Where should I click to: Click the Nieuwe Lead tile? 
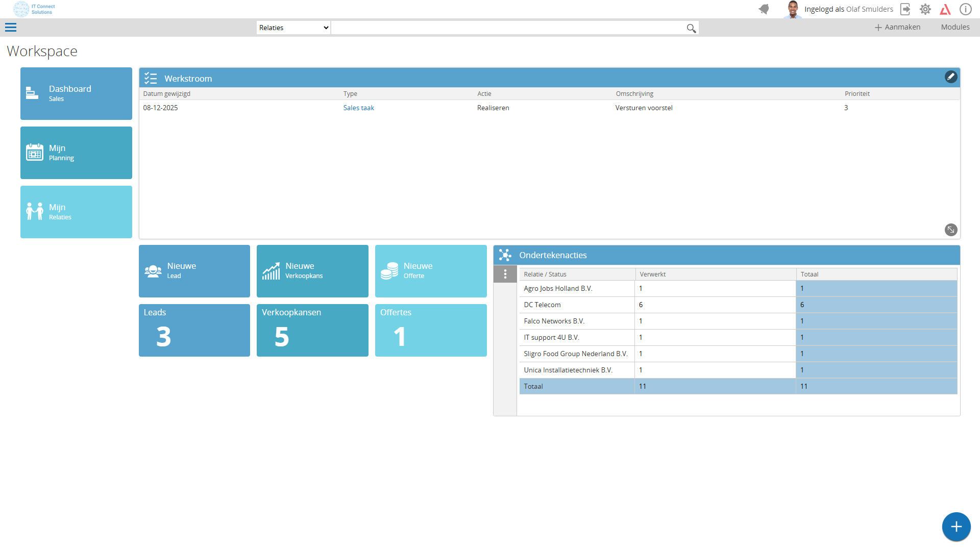click(194, 270)
